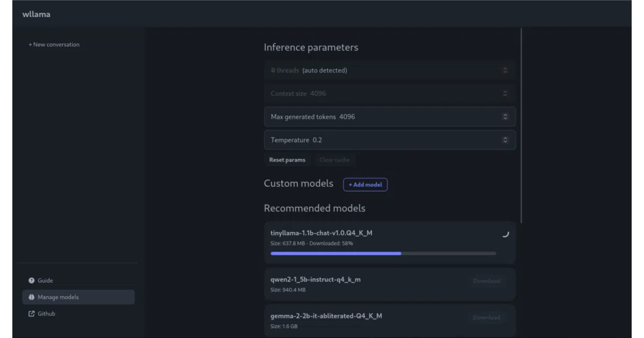Click the wllama app title
This screenshot has height=338, width=644.
(x=36, y=14)
